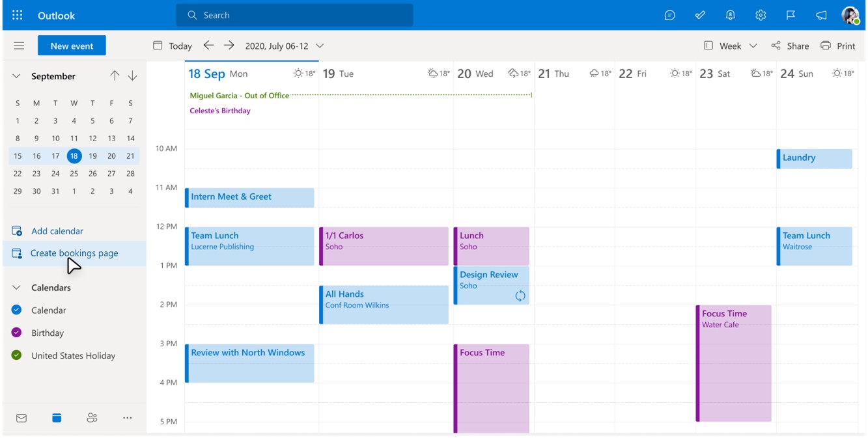The width and height of the screenshot is (868, 438).
Task: Select Create bookings page
Action: point(74,253)
